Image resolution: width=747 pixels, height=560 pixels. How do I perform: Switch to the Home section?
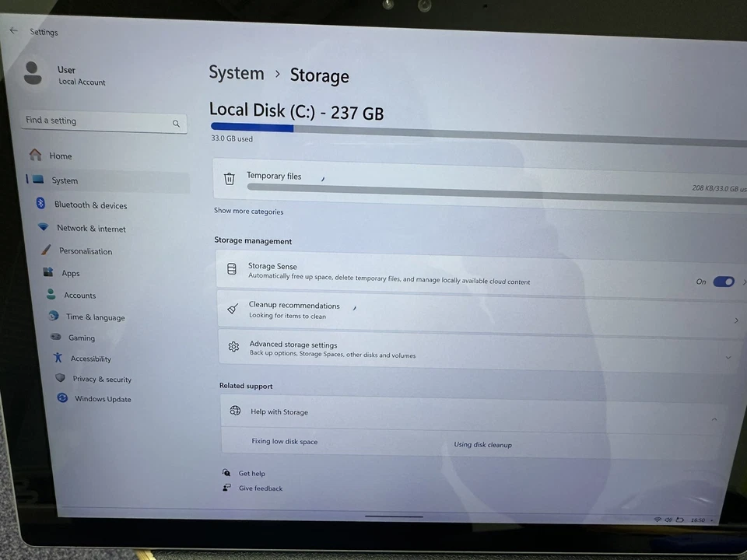click(60, 156)
